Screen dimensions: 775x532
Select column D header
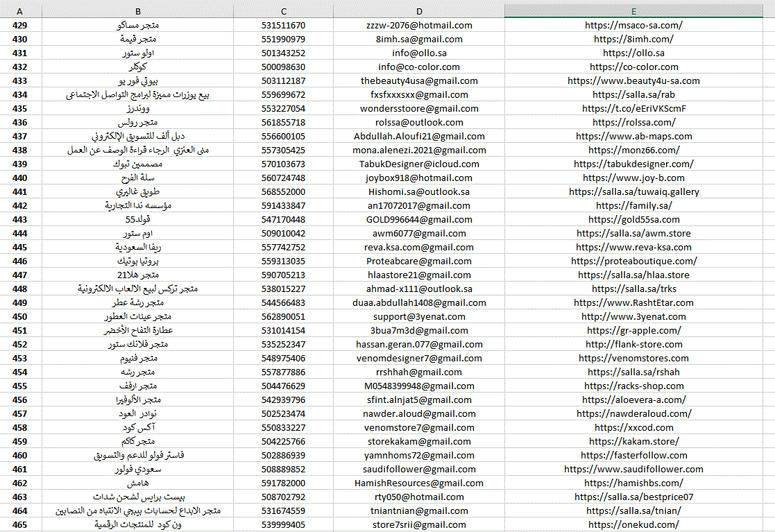[419, 11]
